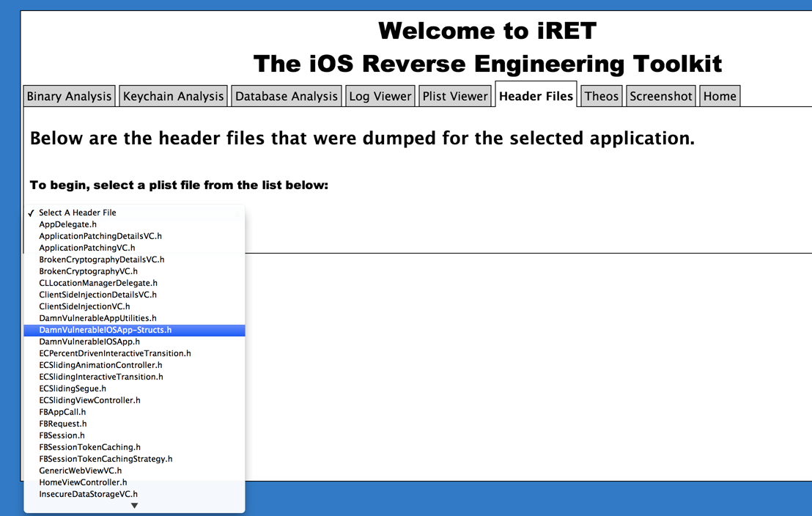Open the Binary Analysis tab
Screen dimensions: 812x516
(69, 96)
